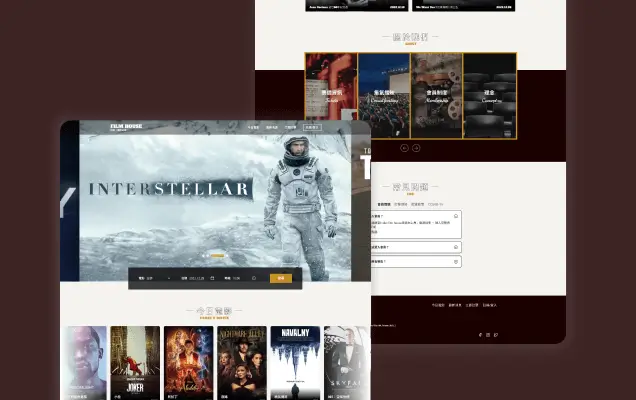Click the Instagram icon in the footer
This screenshot has height=400, width=636.
point(488,335)
